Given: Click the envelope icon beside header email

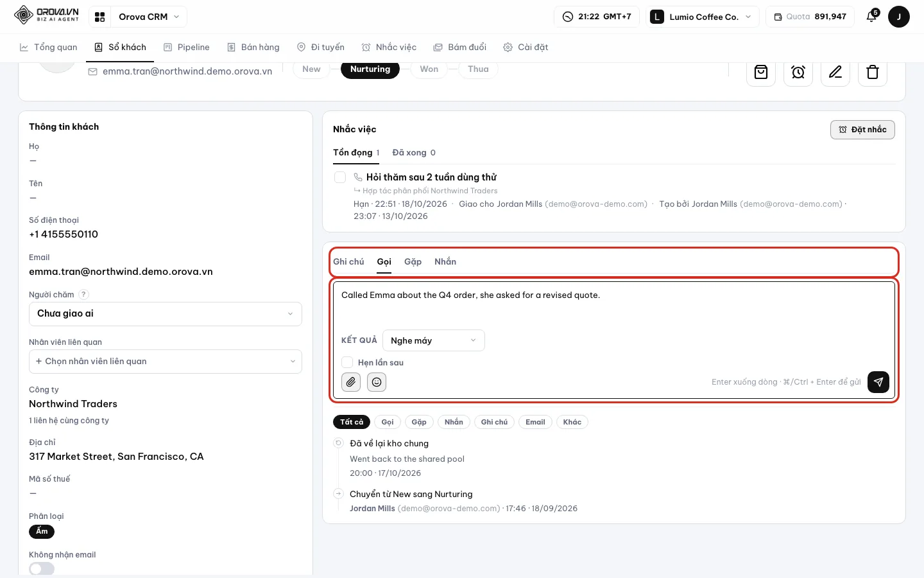Looking at the screenshot, I should 93,72.
